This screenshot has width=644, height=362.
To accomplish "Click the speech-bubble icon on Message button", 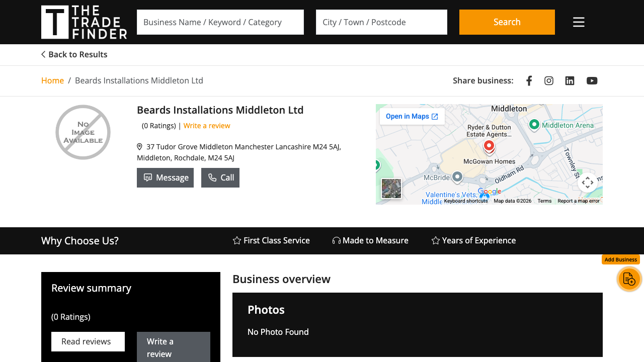I will coord(148,177).
